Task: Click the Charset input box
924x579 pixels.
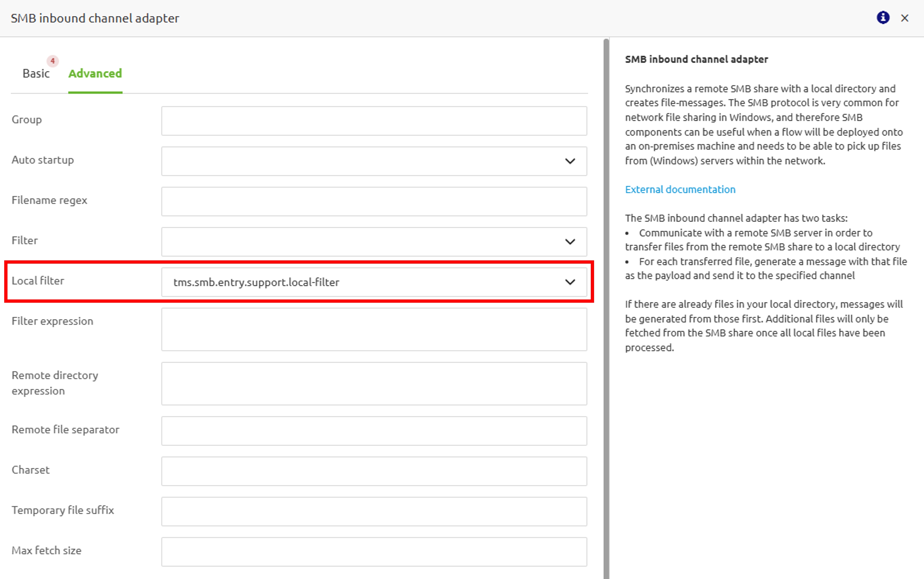Action: 374,471
